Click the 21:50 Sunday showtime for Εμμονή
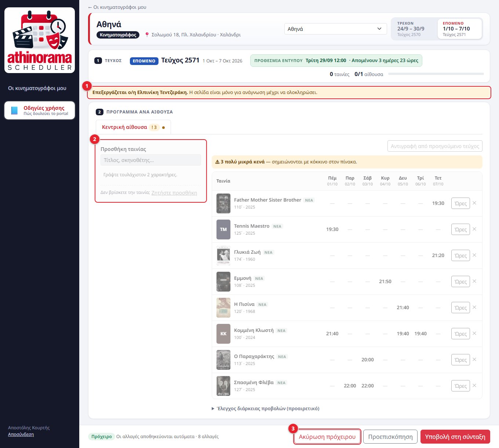The width and height of the screenshot is (499, 448). coord(385,282)
